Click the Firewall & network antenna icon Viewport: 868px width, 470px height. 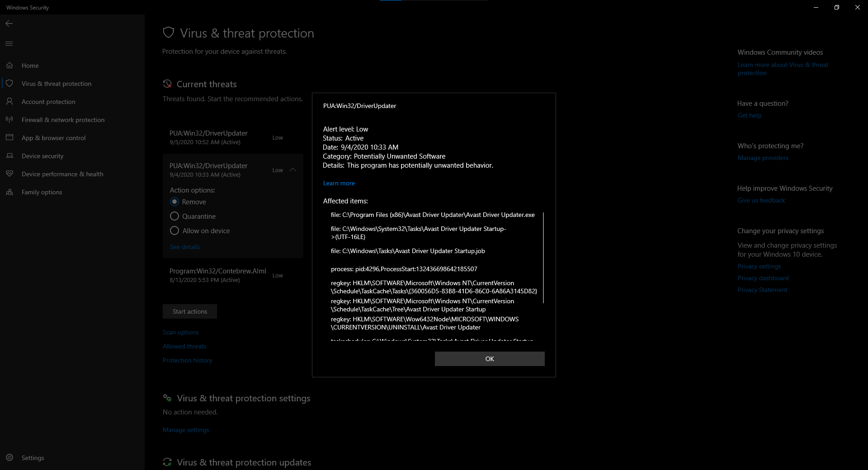tap(9, 120)
